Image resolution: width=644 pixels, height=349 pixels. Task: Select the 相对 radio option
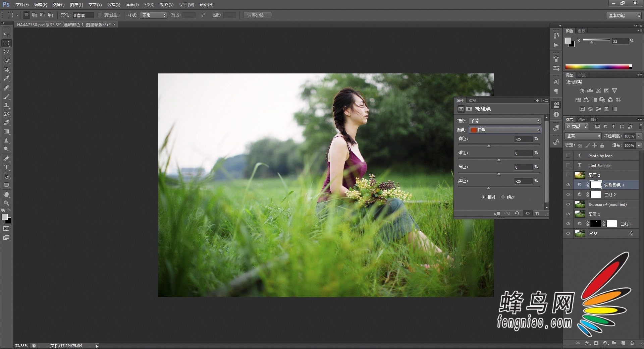tap(483, 197)
